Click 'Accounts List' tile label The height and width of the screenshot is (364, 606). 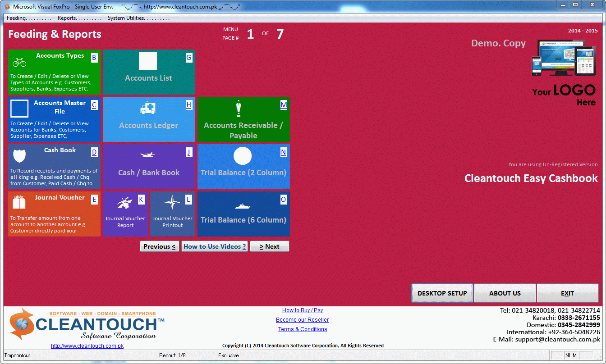click(149, 78)
